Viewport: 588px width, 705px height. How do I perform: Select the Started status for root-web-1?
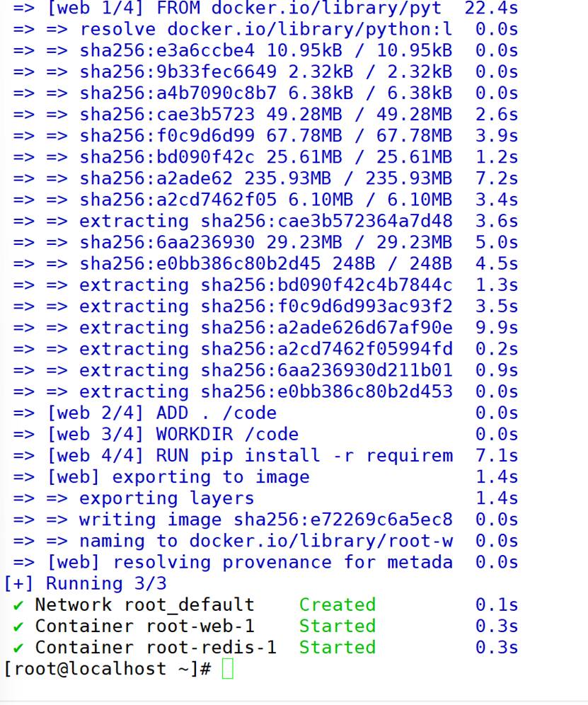(337, 626)
